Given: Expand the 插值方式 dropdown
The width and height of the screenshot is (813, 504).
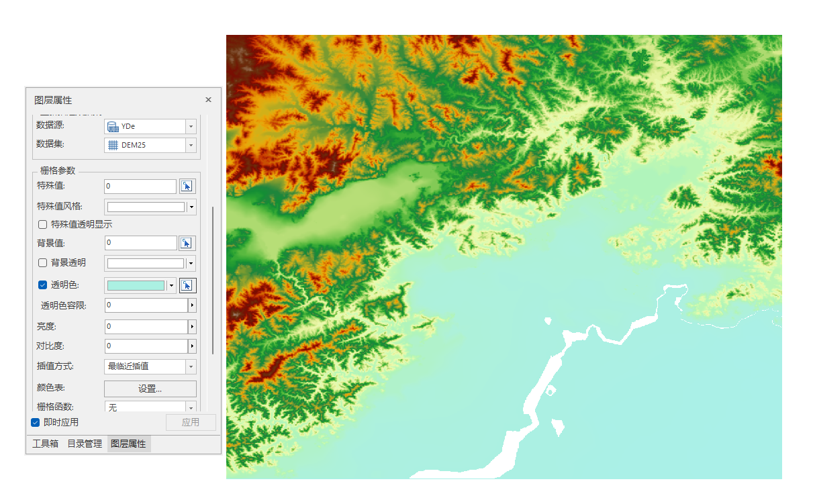Looking at the screenshot, I should coord(191,366).
